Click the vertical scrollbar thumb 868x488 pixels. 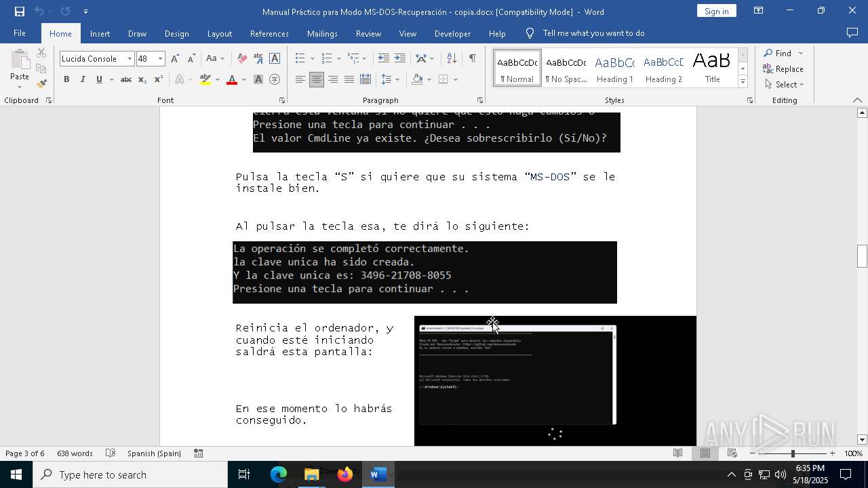pos(862,256)
